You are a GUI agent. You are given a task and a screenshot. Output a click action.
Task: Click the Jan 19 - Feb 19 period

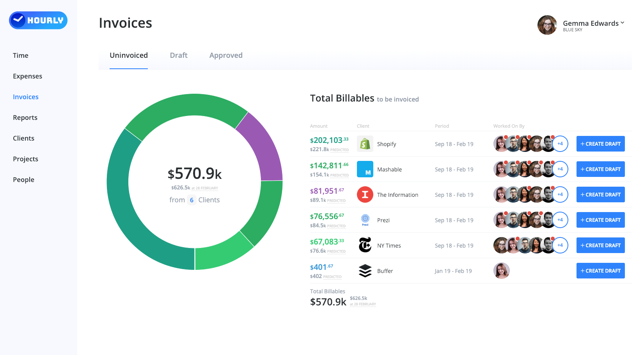point(453,271)
